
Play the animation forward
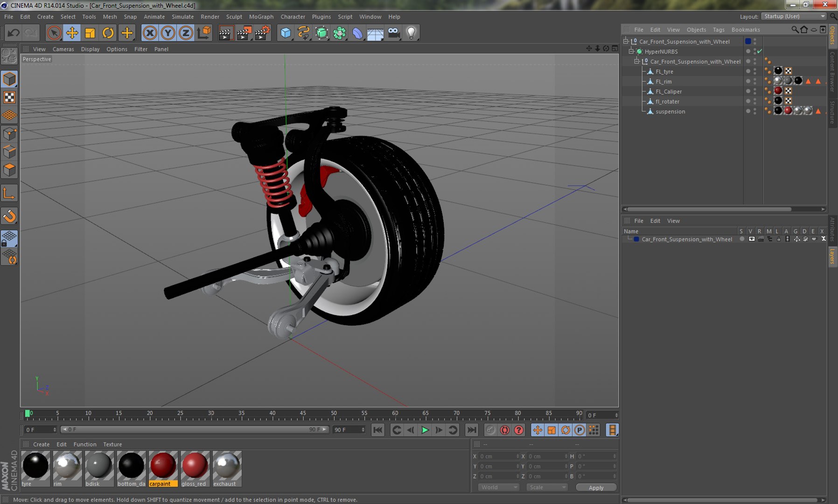click(425, 430)
